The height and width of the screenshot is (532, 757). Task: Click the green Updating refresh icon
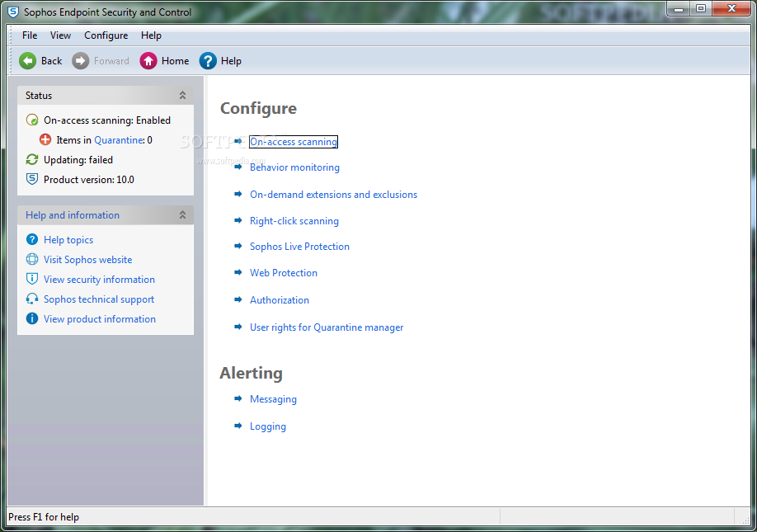click(x=32, y=159)
